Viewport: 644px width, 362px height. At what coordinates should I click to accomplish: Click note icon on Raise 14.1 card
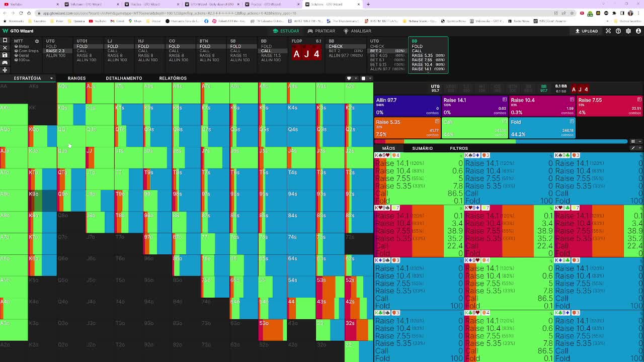[505, 100]
